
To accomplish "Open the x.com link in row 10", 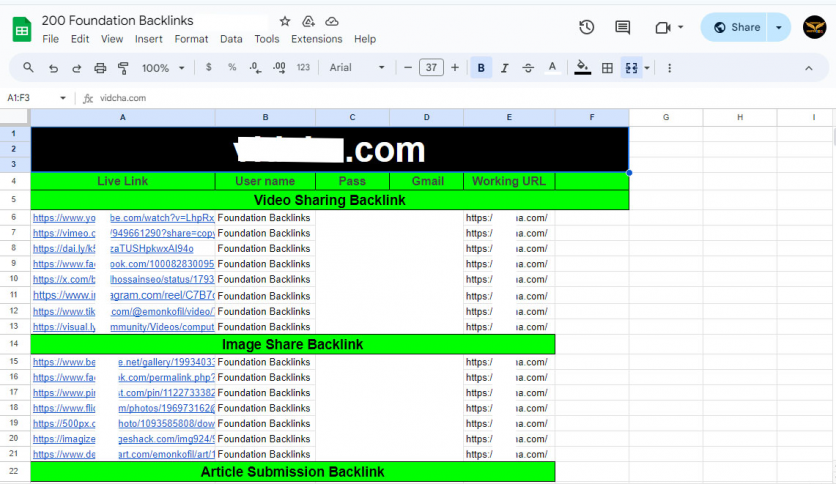I will 124,279.
